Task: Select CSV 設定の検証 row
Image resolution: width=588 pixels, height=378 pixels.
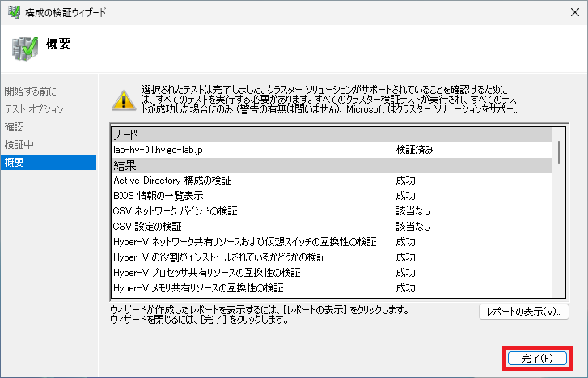Action: click(332, 227)
